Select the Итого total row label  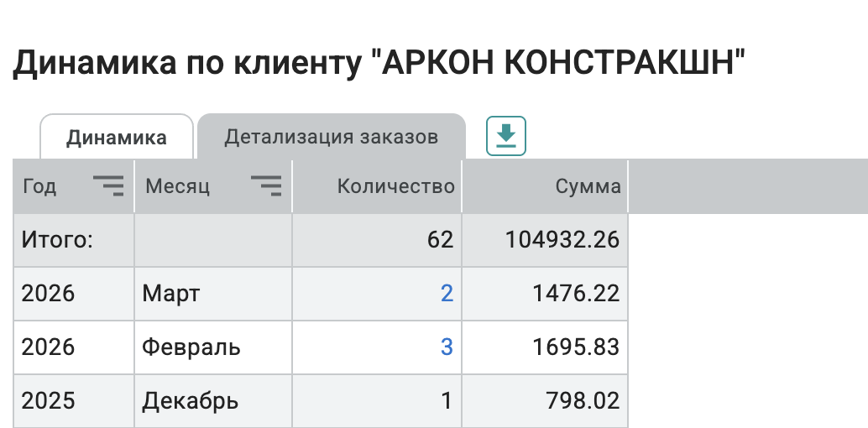[58, 241]
